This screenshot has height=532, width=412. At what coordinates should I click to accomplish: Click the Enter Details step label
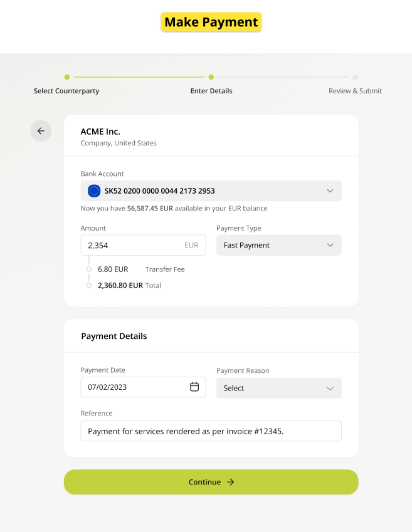click(211, 91)
